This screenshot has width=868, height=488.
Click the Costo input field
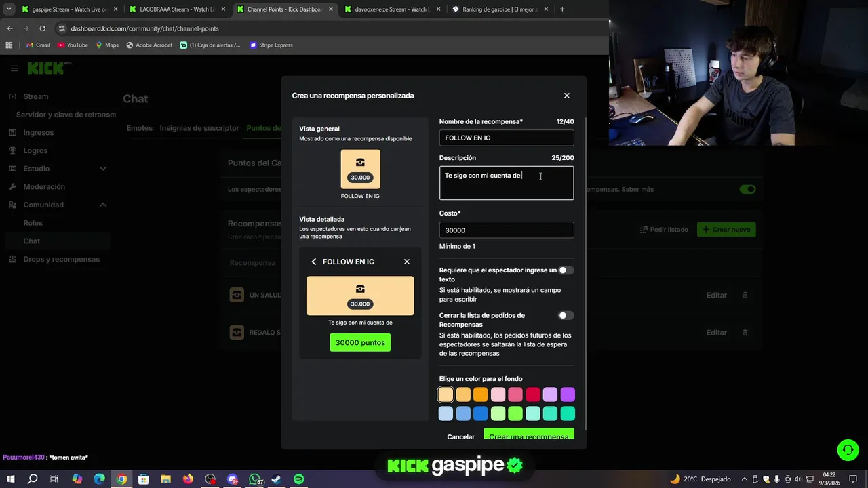tap(507, 230)
